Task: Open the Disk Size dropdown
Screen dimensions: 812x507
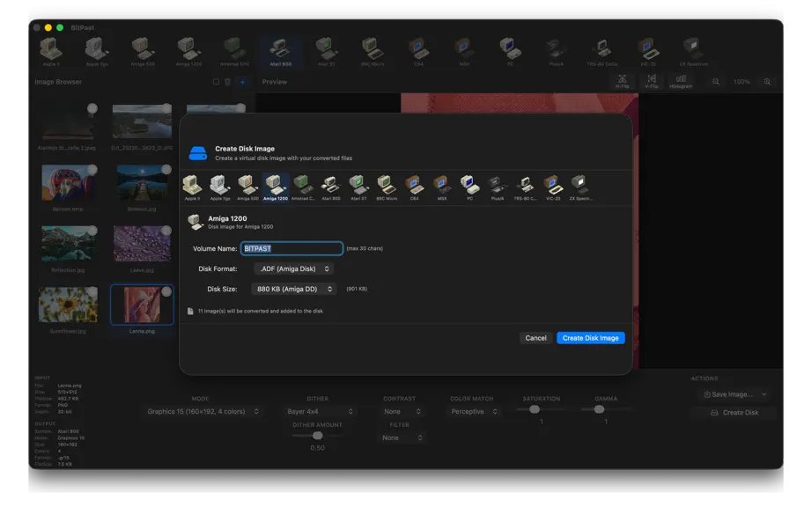Action: (293, 290)
